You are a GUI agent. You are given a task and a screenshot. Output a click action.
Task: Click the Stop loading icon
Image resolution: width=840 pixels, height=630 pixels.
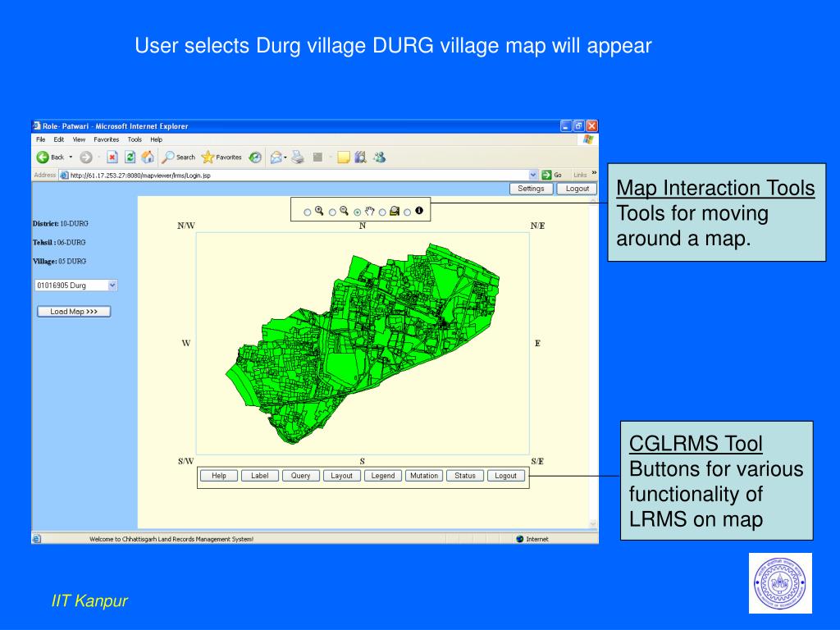112,157
